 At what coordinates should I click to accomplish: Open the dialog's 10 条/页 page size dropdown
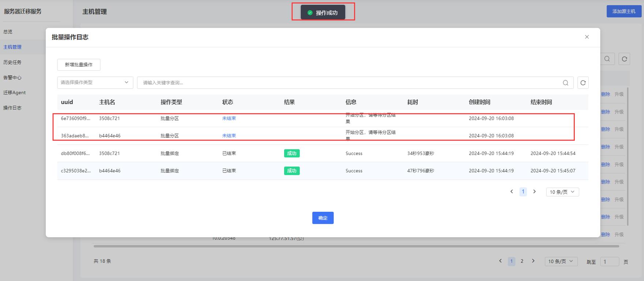[562, 192]
